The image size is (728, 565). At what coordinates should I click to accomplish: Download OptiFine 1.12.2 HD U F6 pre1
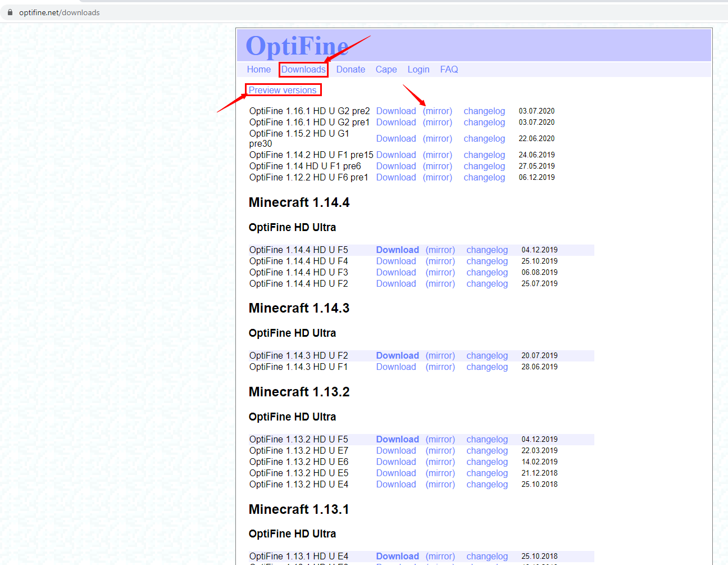pos(396,177)
